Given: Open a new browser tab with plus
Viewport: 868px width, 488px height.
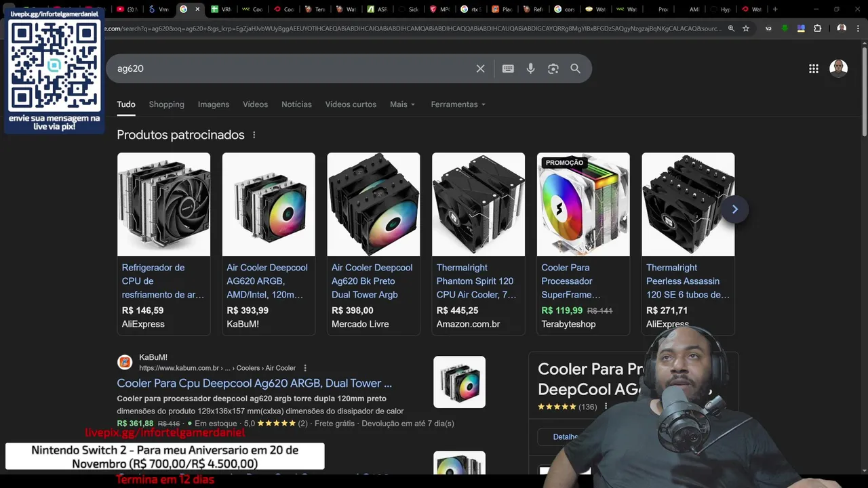Looking at the screenshot, I should click(x=775, y=9).
